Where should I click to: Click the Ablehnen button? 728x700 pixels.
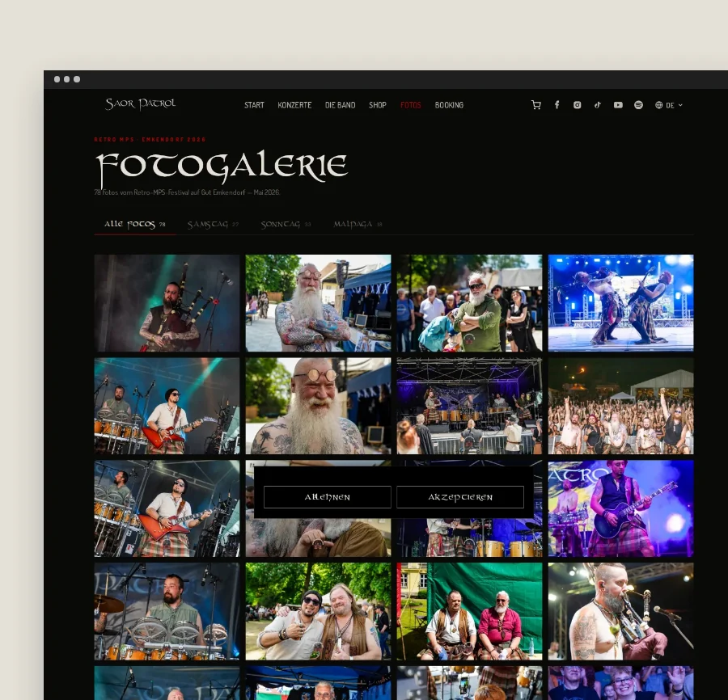click(x=328, y=497)
